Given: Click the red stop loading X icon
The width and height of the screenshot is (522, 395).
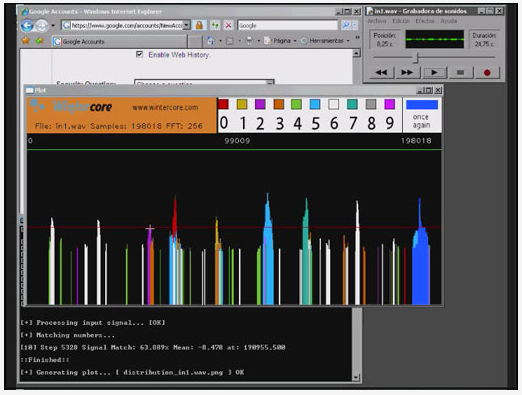Looking at the screenshot, I should click(x=228, y=25).
